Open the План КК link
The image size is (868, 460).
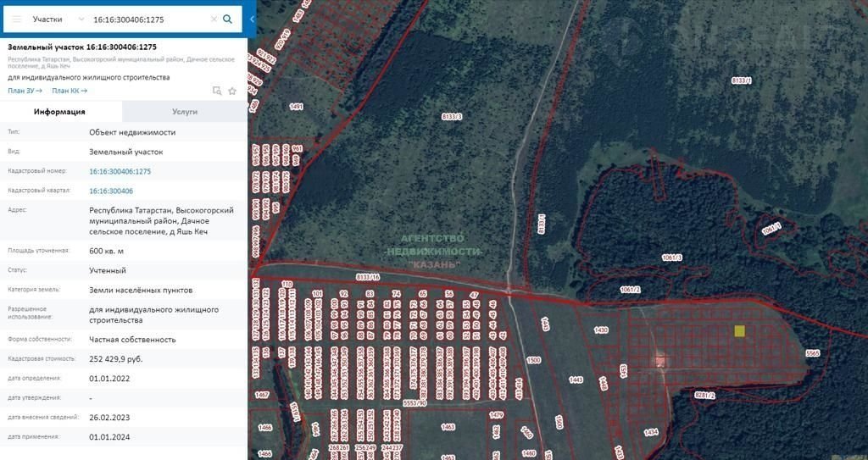tap(69, 91)
